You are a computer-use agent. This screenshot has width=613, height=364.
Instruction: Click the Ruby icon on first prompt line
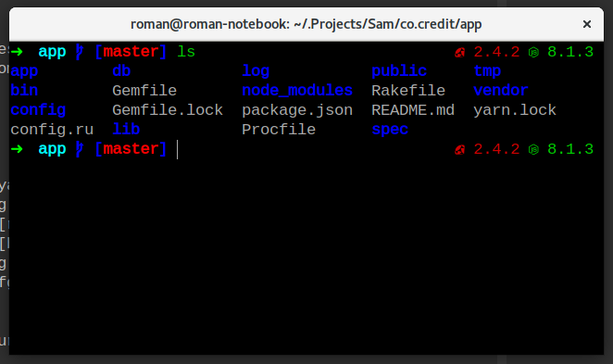(459, 53)
